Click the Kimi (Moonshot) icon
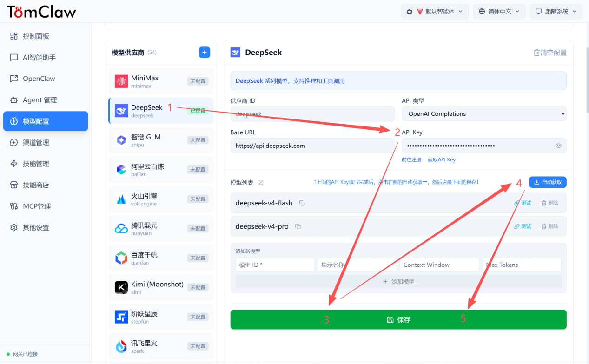 121,287
